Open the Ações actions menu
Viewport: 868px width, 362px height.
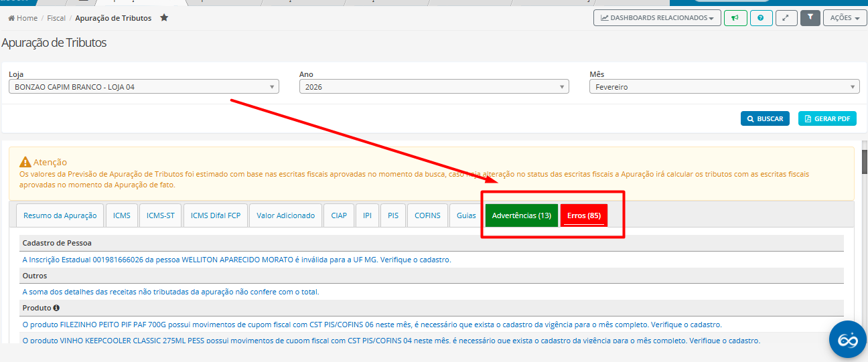click(x=845, y=18)
